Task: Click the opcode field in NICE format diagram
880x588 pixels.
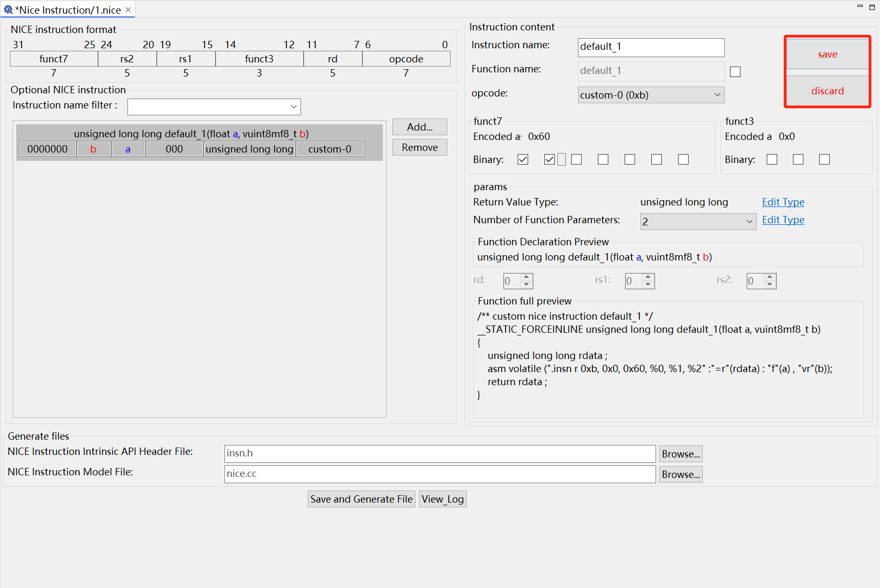Action: [406, 59]
